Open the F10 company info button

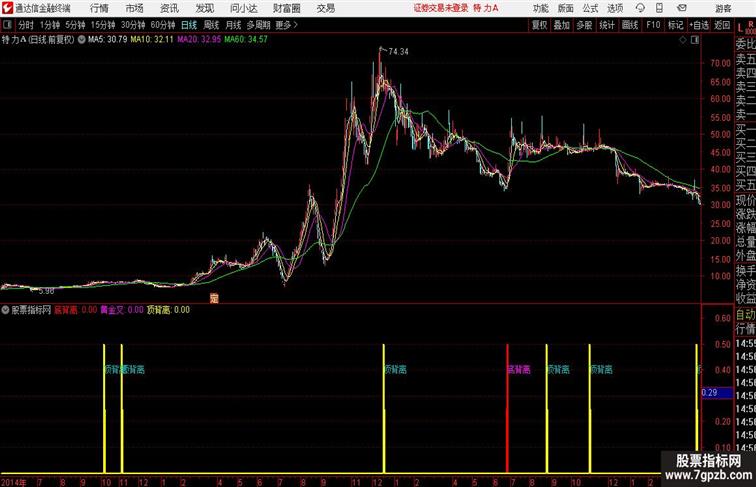[x=653, y=25]
